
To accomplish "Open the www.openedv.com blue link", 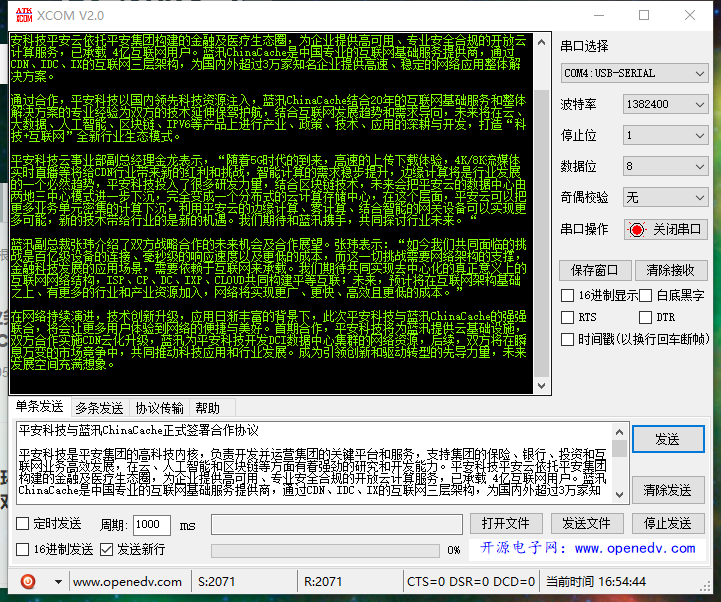I will click(635, 548).
